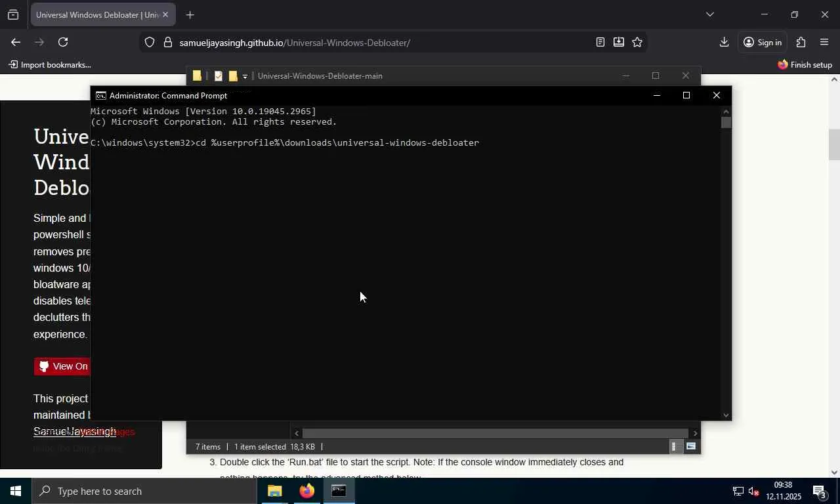Image resolution: width=840 pixels, height=504 pixels.
Task: Open the Windows Start menu
Action: 16,491
